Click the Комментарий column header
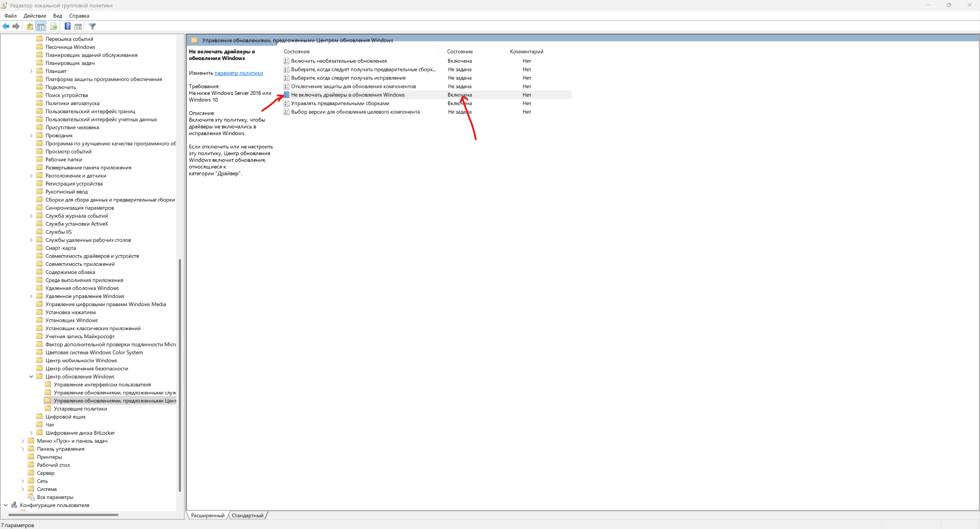Viewport: 980px width, 529px height. click(x=526, y=52)
